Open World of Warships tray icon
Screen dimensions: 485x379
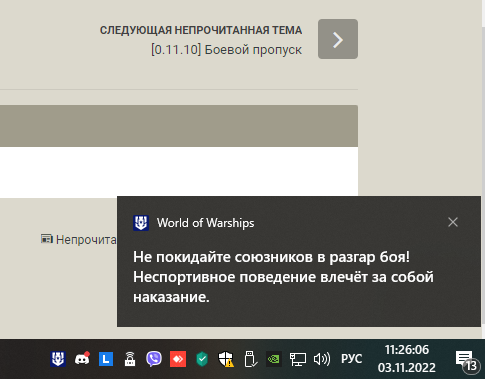pos(58,359)
